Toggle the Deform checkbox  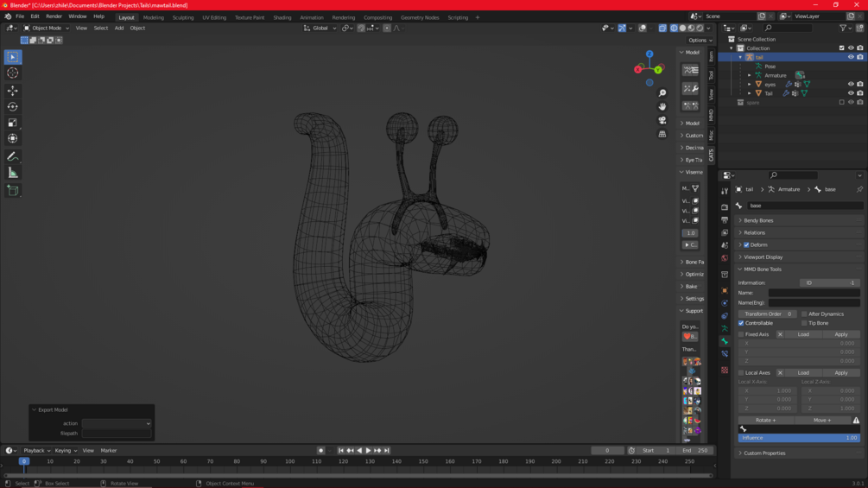point(746,245)
